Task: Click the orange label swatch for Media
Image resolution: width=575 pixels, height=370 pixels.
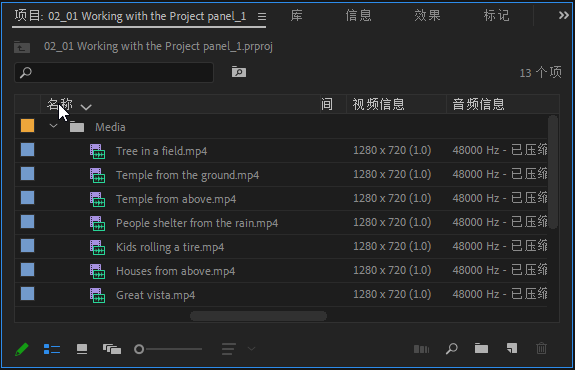Action: pos(28,125)
